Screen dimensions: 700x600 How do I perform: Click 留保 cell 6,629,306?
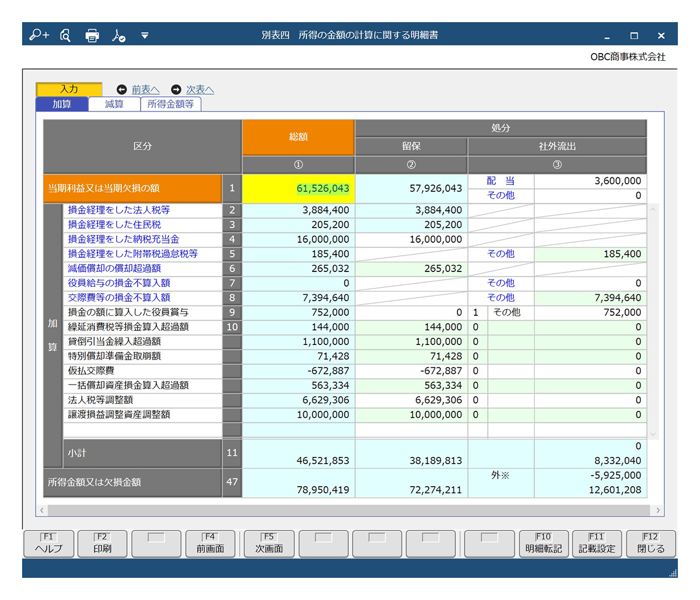411,400
